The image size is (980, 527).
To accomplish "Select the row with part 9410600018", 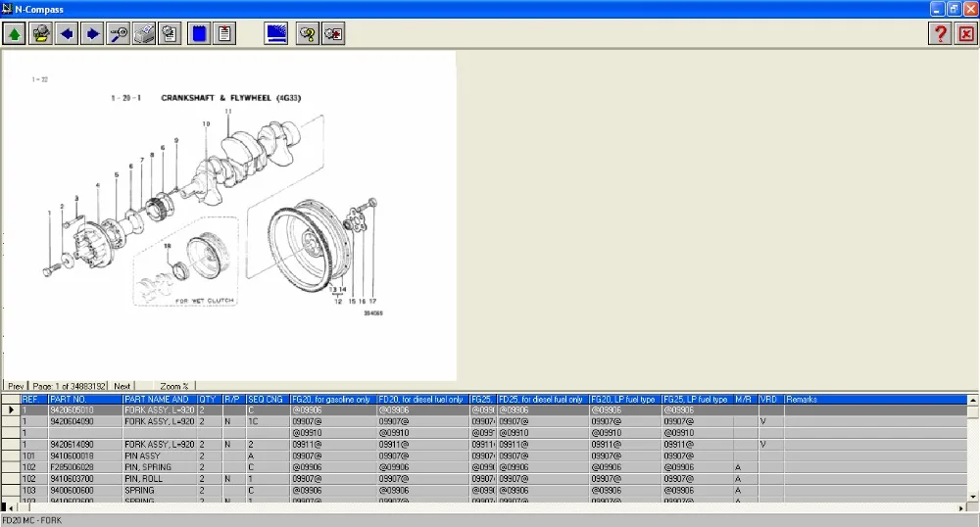I will [x=484, y=455].
